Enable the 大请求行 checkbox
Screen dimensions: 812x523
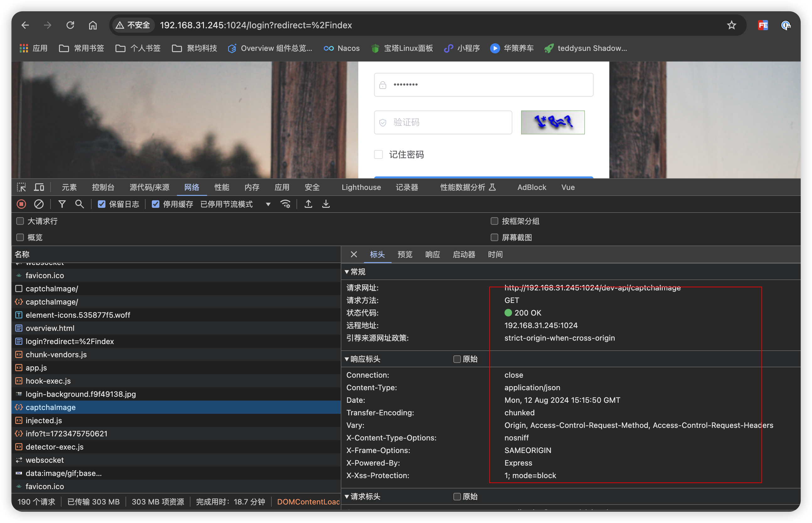click(x=20, y=221)
